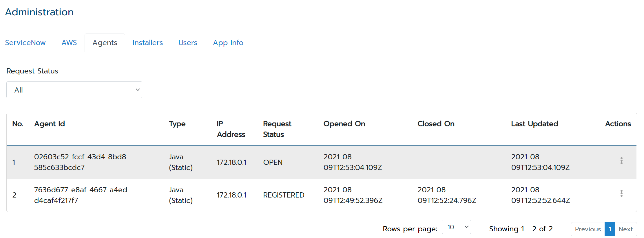Click the Opened On value 2021-08-09T12:53:04.109Z

353,162
